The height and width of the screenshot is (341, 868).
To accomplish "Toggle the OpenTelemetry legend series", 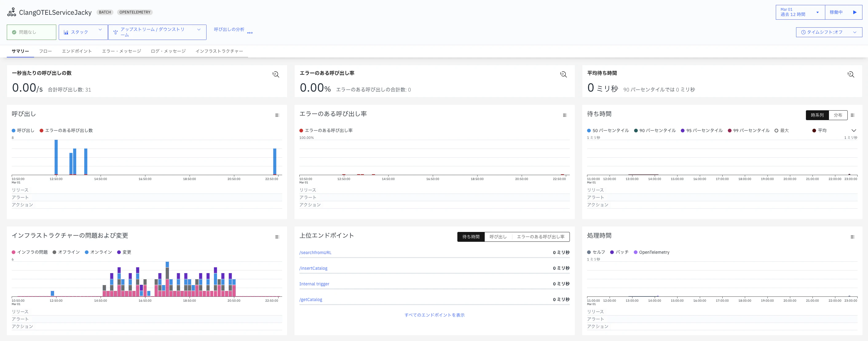I will point(651,252).
